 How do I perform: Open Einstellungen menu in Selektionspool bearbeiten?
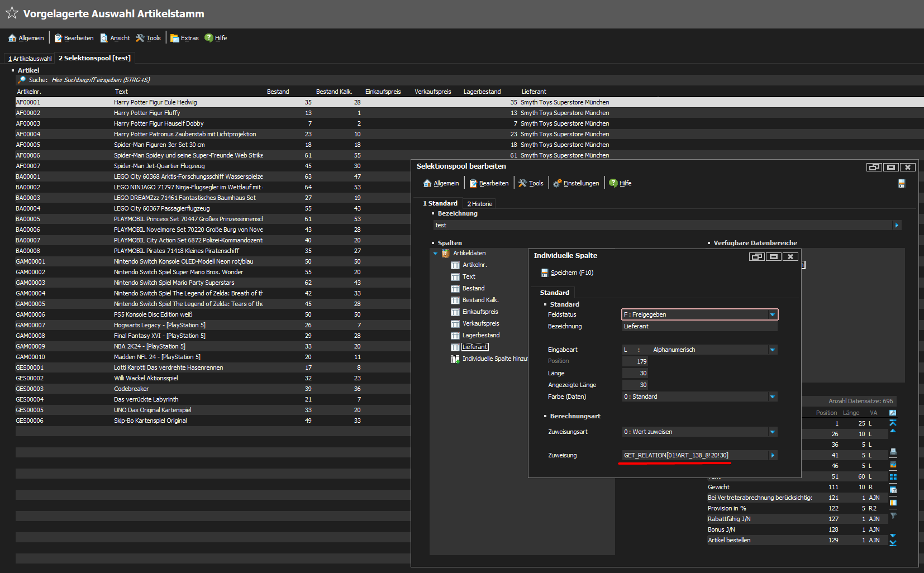click(576, 183)
